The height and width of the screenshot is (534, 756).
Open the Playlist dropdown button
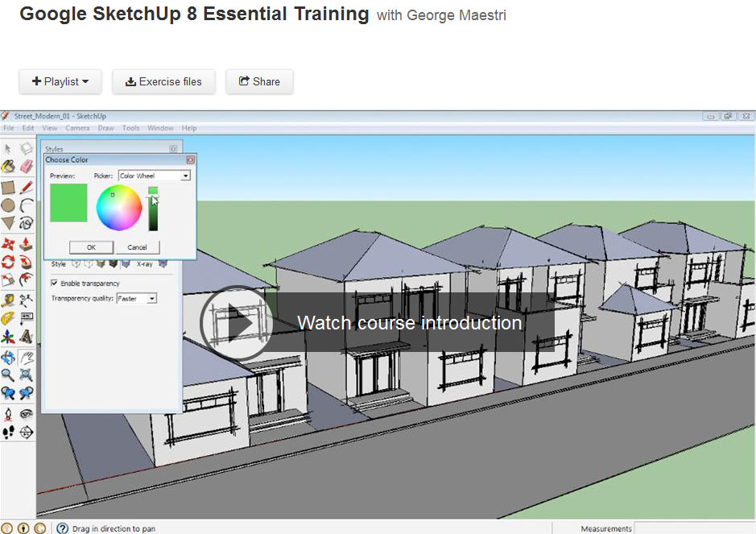[x=60, y=81]
